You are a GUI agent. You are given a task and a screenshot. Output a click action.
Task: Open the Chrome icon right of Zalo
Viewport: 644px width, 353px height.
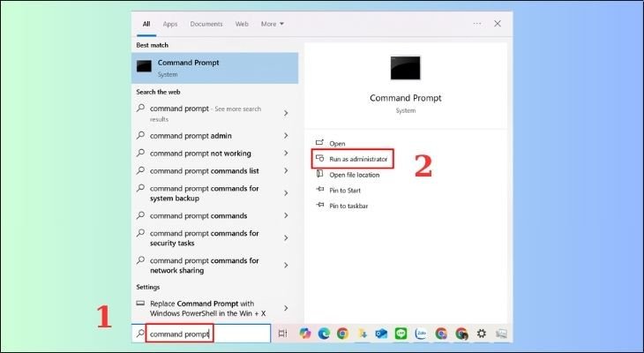[441, 334]
